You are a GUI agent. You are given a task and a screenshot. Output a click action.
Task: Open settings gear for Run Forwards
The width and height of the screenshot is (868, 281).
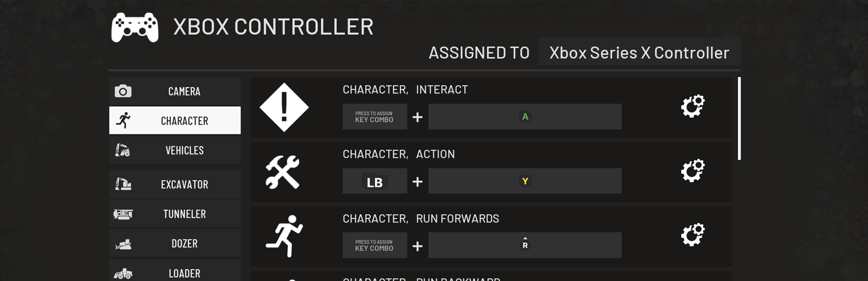click(693, 235)
